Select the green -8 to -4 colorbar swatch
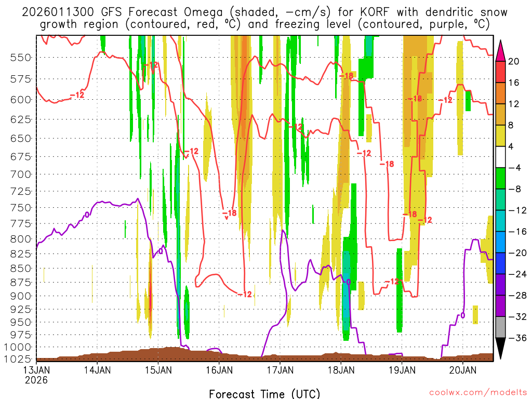Screen dimensions: 532x399 (x=500, y=179)
